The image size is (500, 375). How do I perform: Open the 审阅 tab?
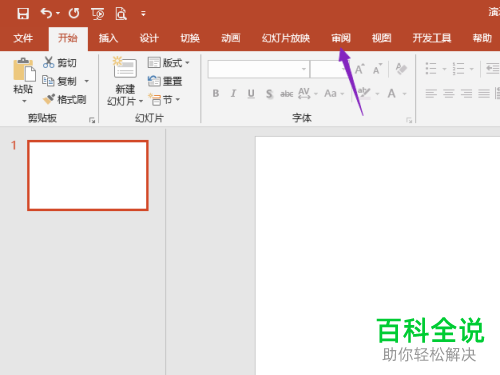(x=341, y=38)
